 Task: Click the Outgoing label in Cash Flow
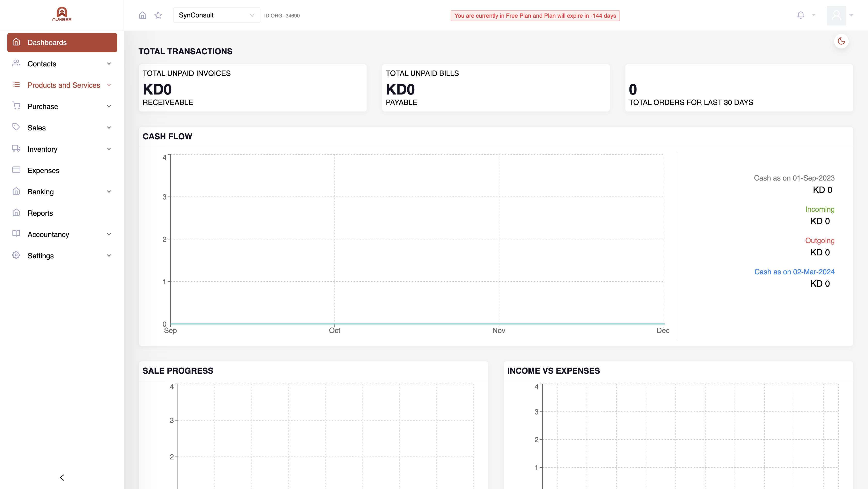click(820, 241)
